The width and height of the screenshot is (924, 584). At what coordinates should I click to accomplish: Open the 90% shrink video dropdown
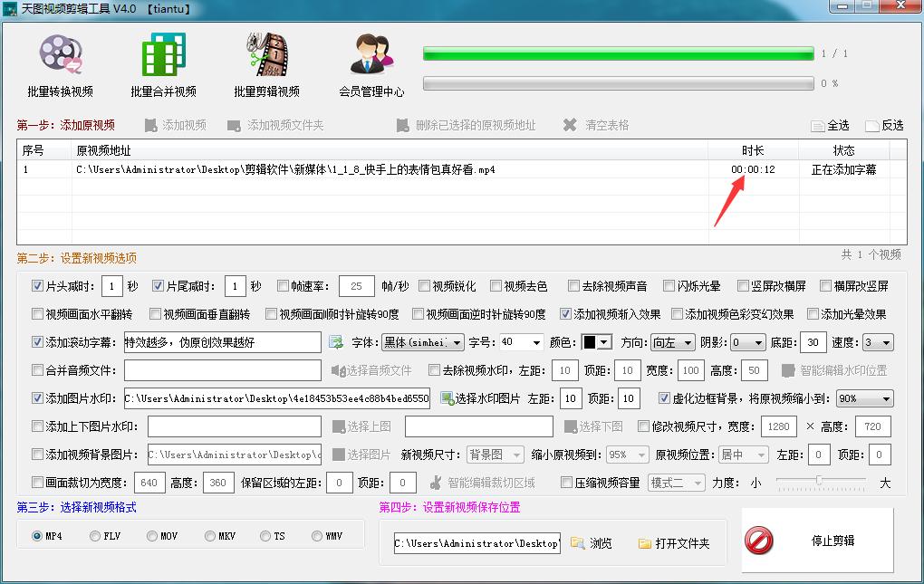[x=865, y=398]
